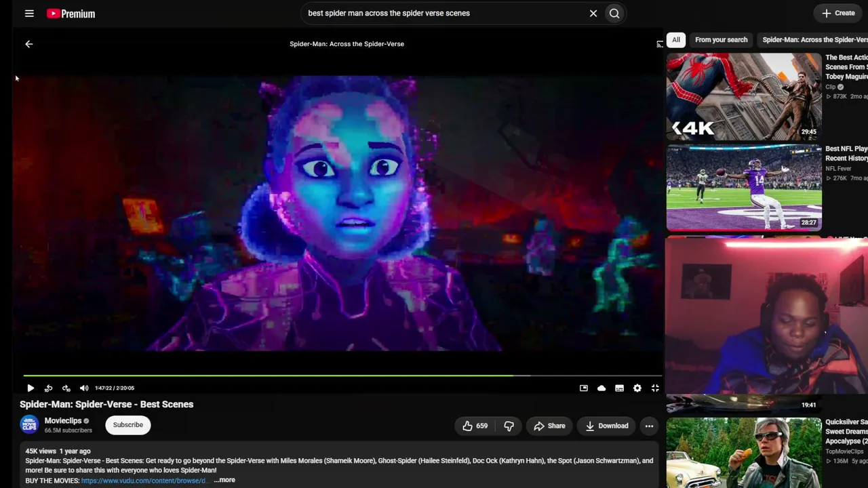Viewport: 868px width, 488px height.
Task: Click the 45K views text
Action: [41, 451]
